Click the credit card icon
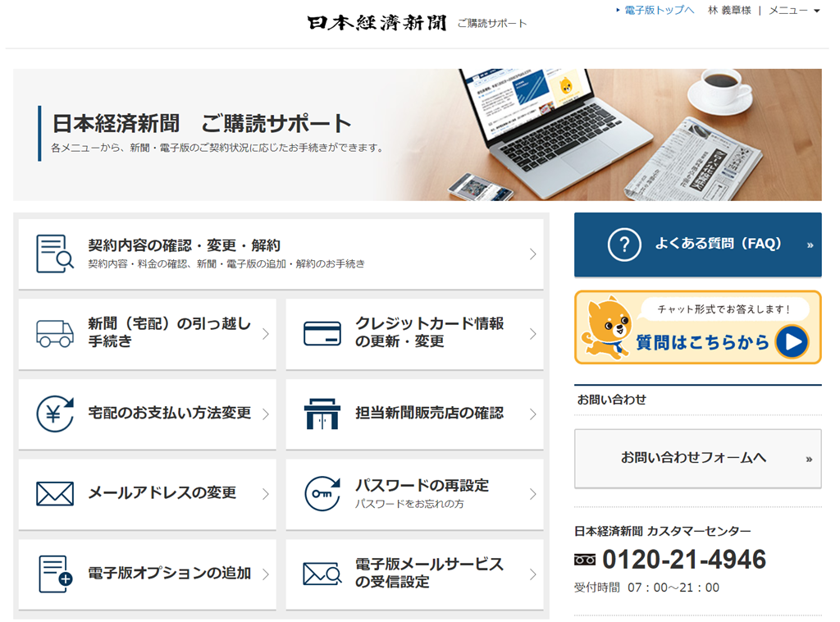 pos(322,333)
